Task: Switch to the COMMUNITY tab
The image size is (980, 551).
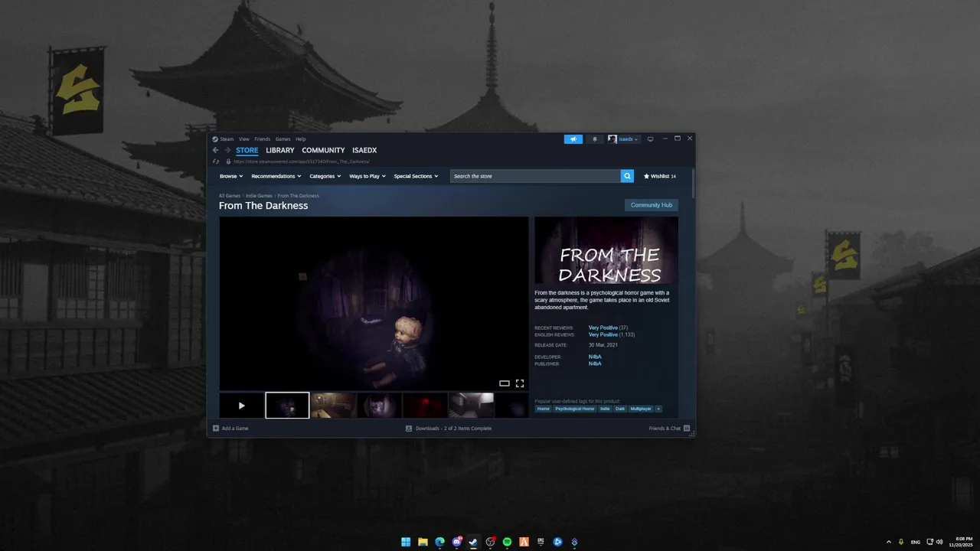Action: 323,151
